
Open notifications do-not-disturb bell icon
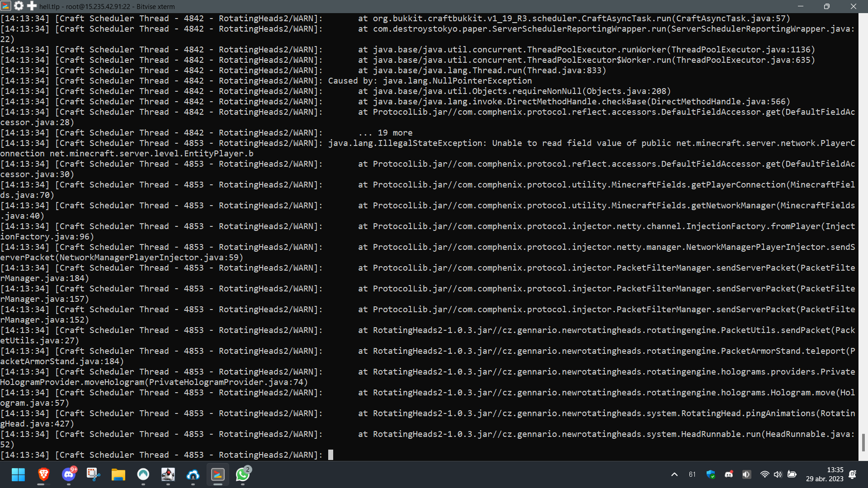pyautogui.click(x=853, y=474)
